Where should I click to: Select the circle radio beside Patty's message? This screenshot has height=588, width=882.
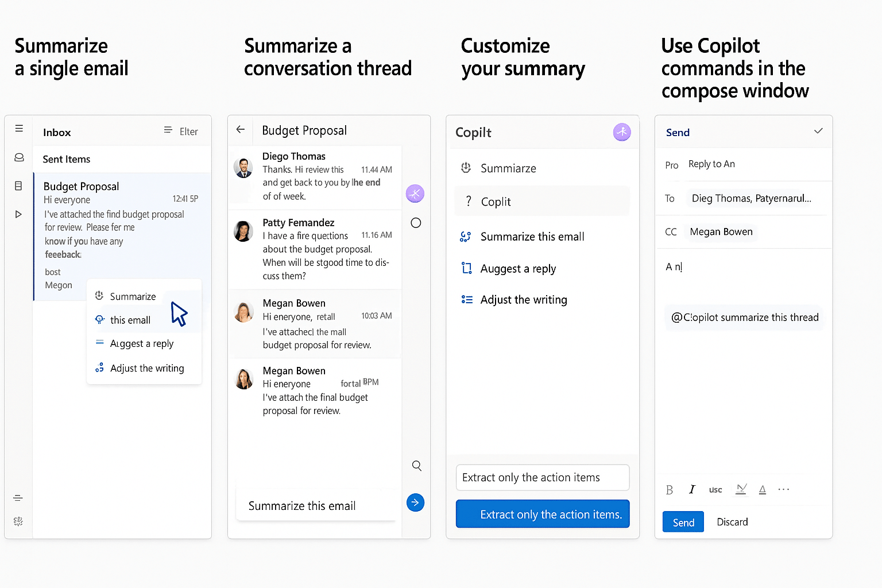(416, 223)
